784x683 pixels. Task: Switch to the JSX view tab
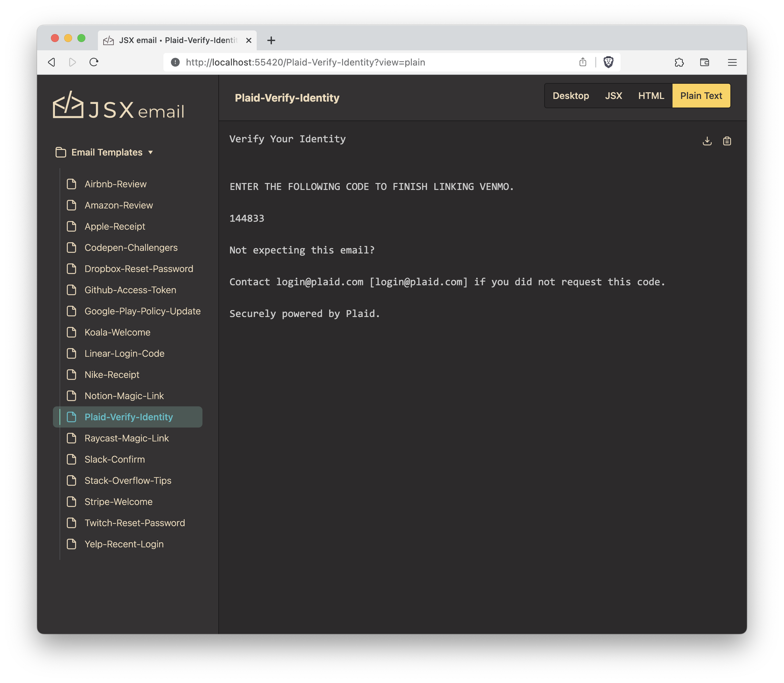point(613,96)
